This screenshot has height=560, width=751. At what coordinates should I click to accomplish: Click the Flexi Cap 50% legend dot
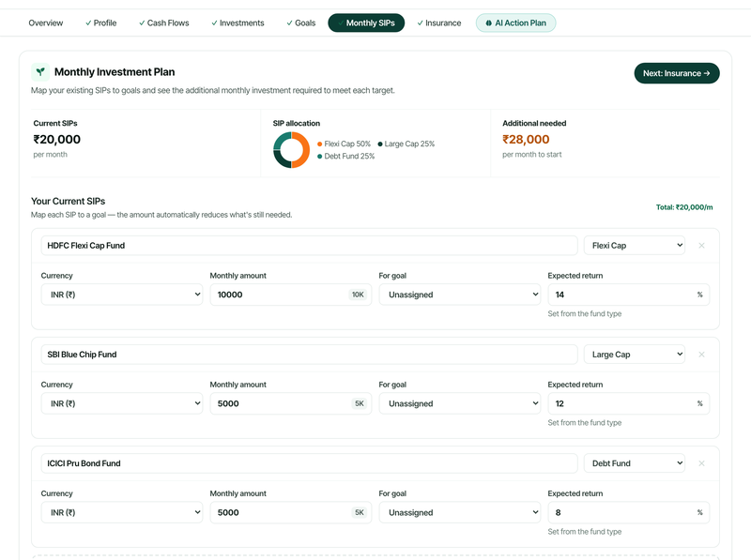tap(319, 144)
